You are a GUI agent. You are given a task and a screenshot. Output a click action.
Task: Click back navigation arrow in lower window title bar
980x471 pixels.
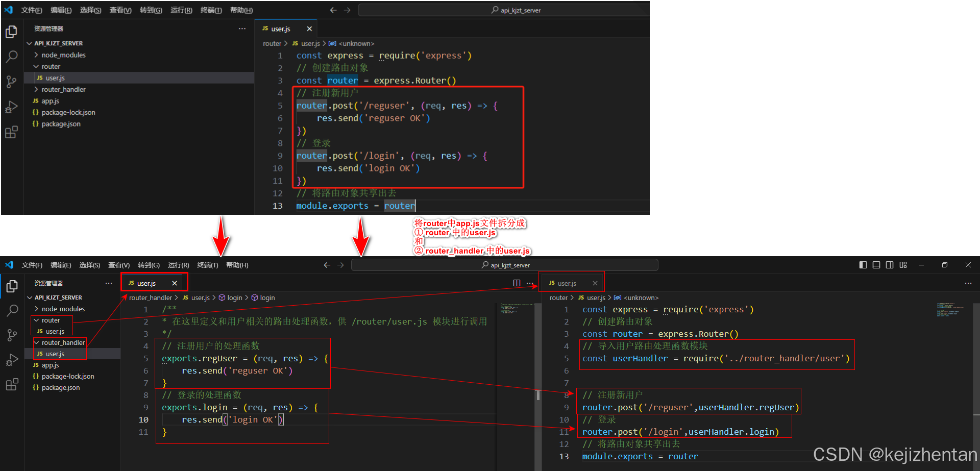(327, 265)
